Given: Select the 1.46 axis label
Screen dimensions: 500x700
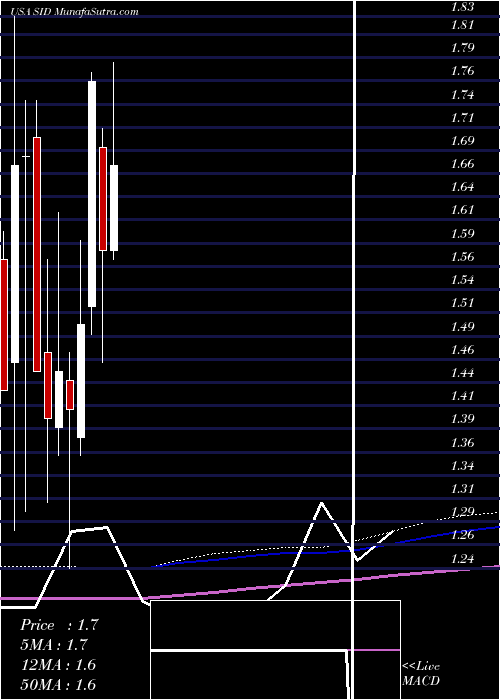Looking at the screenshot, I should 463,349.
